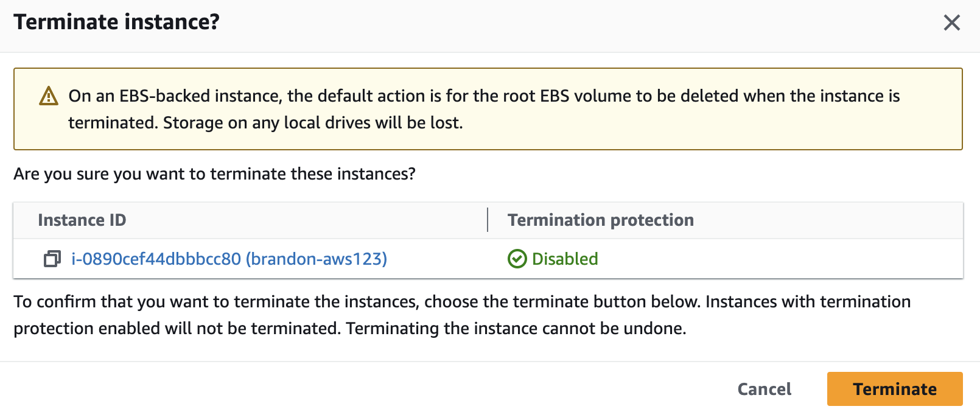The image size is (980, 409).
Task: Click 'Terminating the instance cannot be undone' sentence
Action: [x=516, y=329]
